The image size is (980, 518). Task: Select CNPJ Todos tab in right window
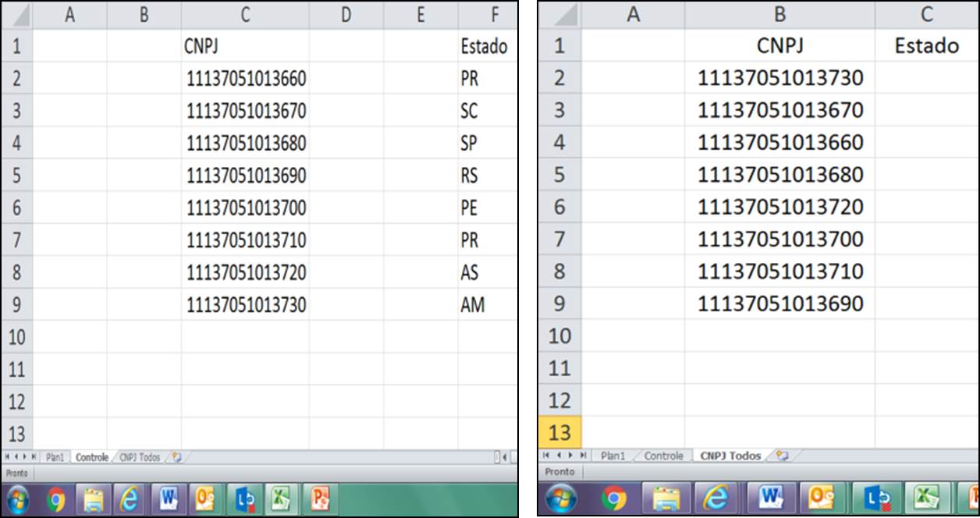coord(730,456)
